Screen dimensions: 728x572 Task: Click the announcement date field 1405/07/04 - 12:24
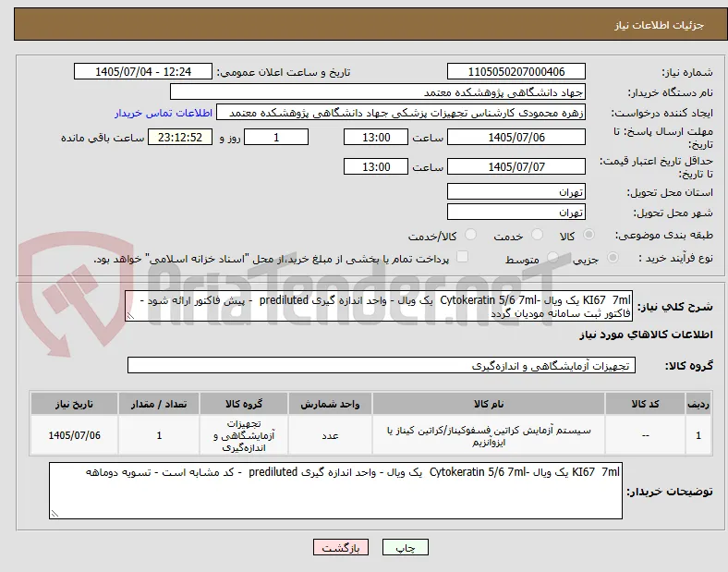click(x=143, y=71)
